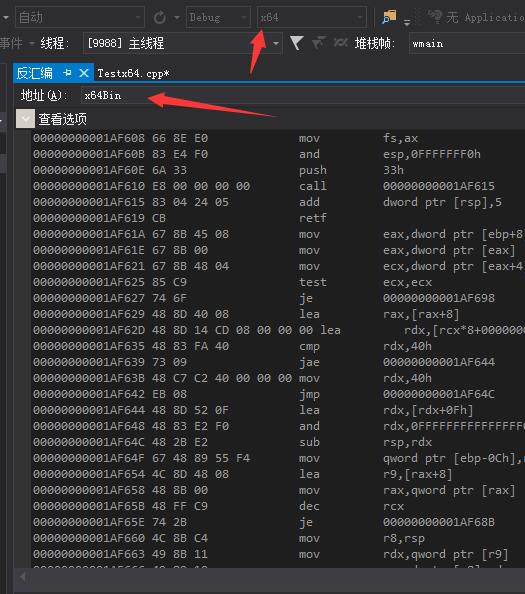The image size is (525, 594).
Task: Select the 'lea r9,[rax+8]' line
Action: click(x=278, y=474)
